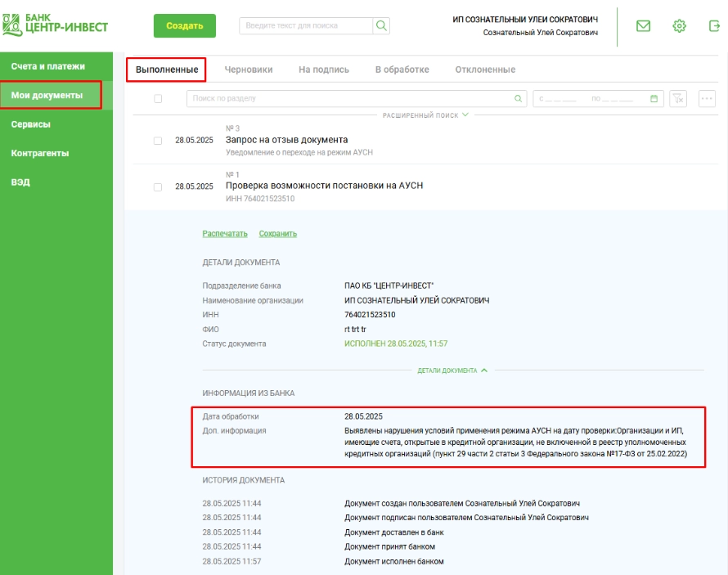Open the three-dots more actions menu
This screenshot has width=728, height=575.
[x=708, y=99]
